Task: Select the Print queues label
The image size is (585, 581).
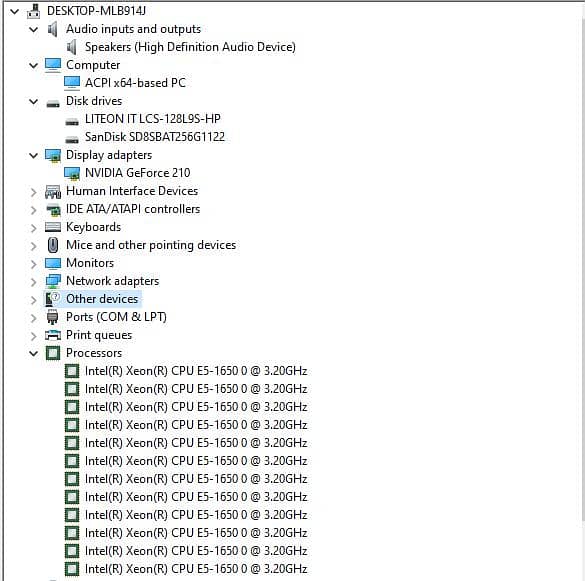Action: [99, 335]
